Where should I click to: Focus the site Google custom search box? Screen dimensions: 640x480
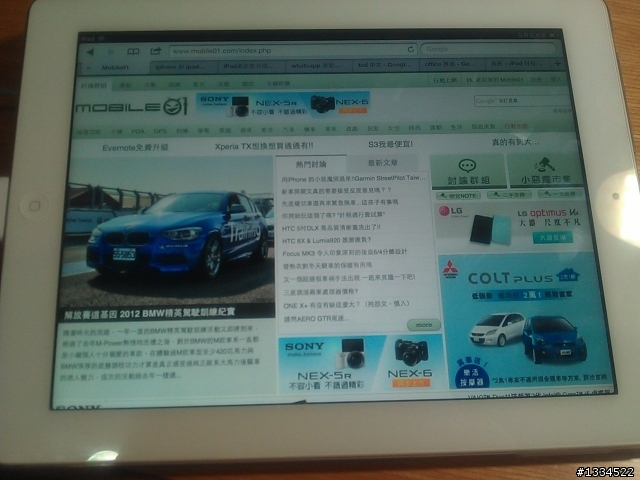[522, 100]
